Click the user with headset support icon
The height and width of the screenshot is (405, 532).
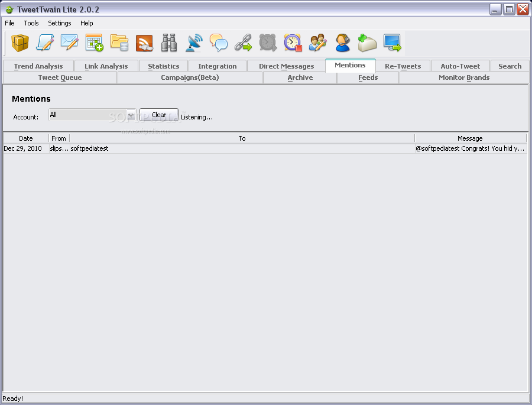[x=343, y=43]
